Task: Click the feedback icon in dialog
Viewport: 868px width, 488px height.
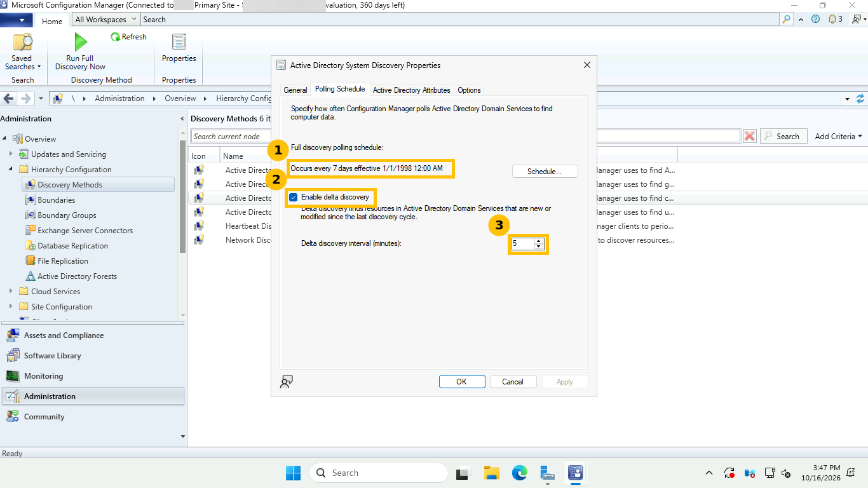Action: pyautogui.click(x=287, y=381)
